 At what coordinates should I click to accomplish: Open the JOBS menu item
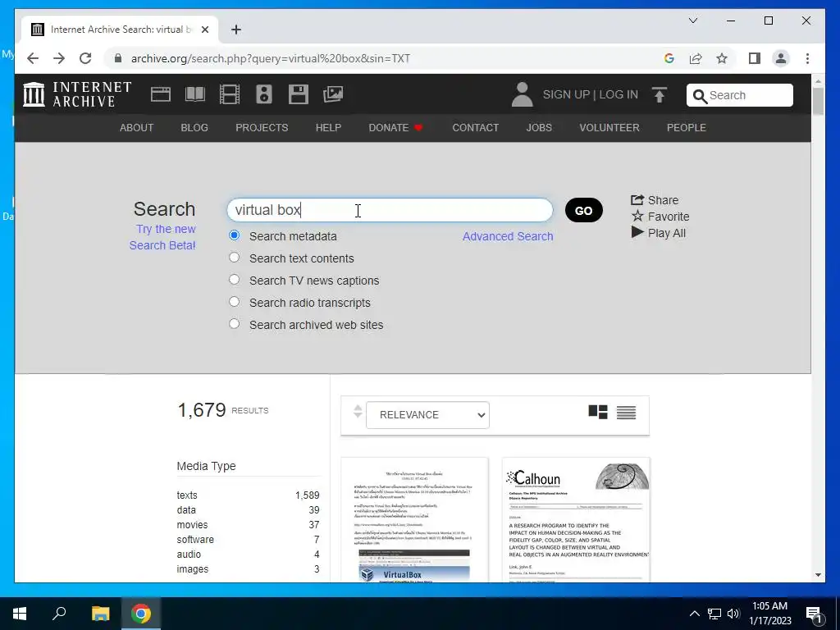coord(539,127)
